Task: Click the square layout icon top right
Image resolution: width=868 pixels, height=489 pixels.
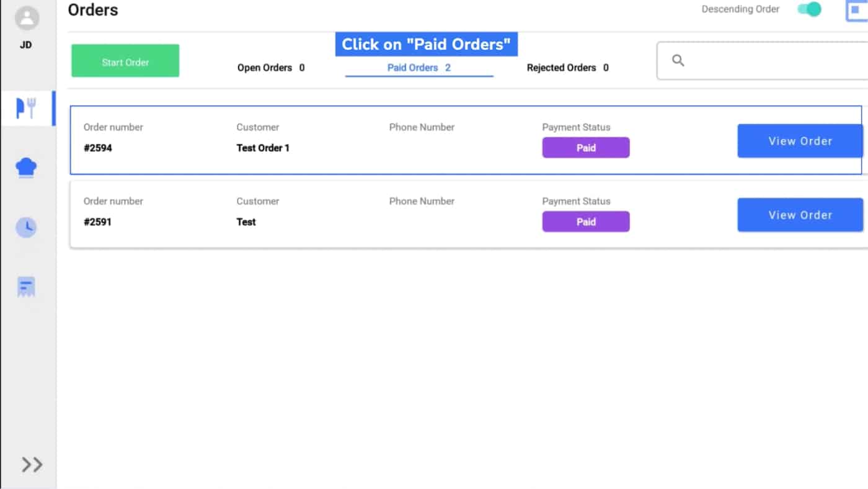Action: (857, 10)
